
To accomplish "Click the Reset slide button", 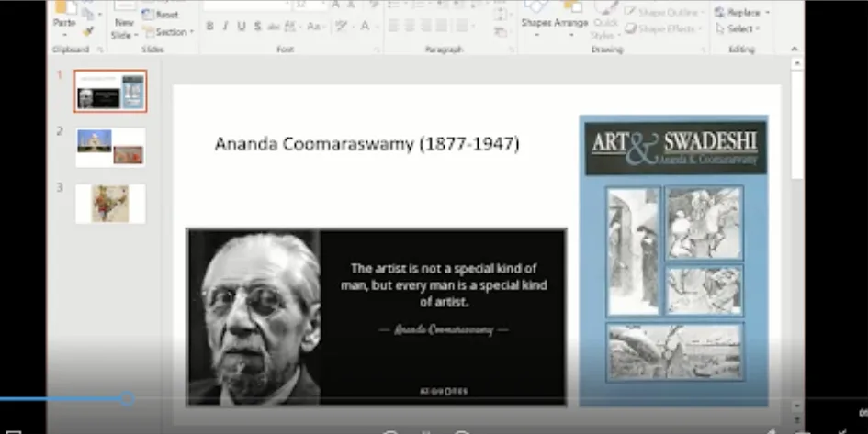I will (161, 15).
